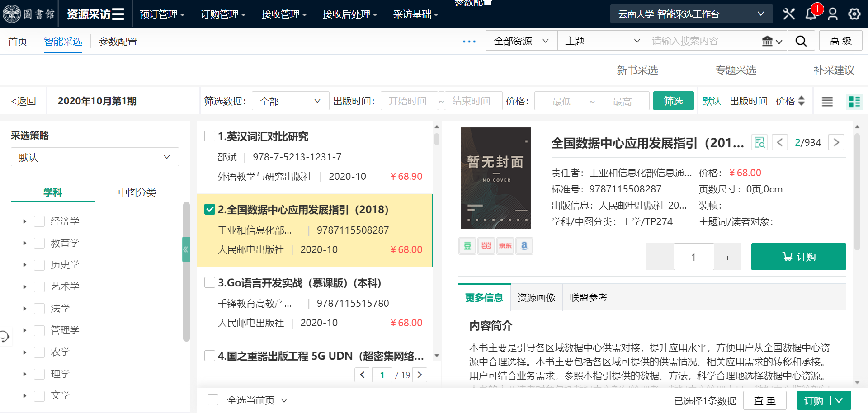Click the 查重 button
This screenshot has height=413, width=868.
coord(764,401)
